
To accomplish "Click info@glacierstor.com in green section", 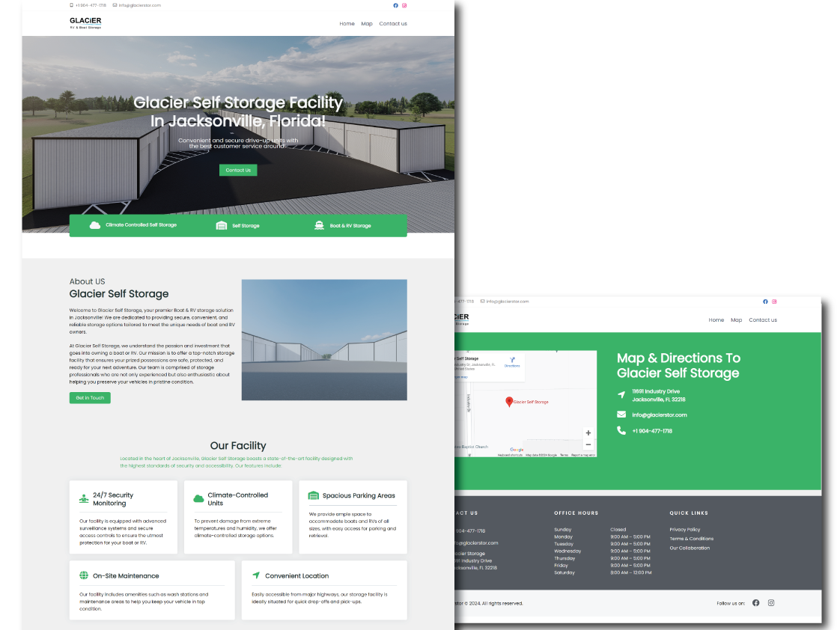I will tap(660, 415).
